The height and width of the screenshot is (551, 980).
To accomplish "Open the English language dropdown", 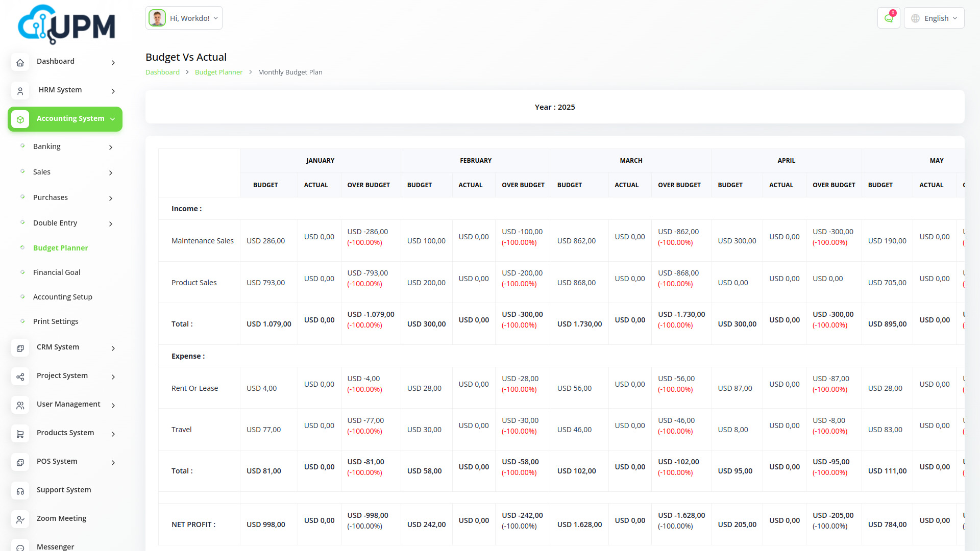I will 934,18.
